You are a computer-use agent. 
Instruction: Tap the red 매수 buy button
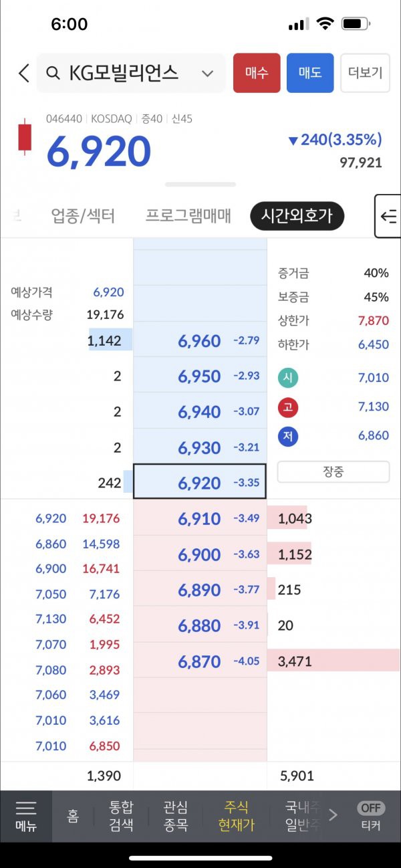coord(257,73)
